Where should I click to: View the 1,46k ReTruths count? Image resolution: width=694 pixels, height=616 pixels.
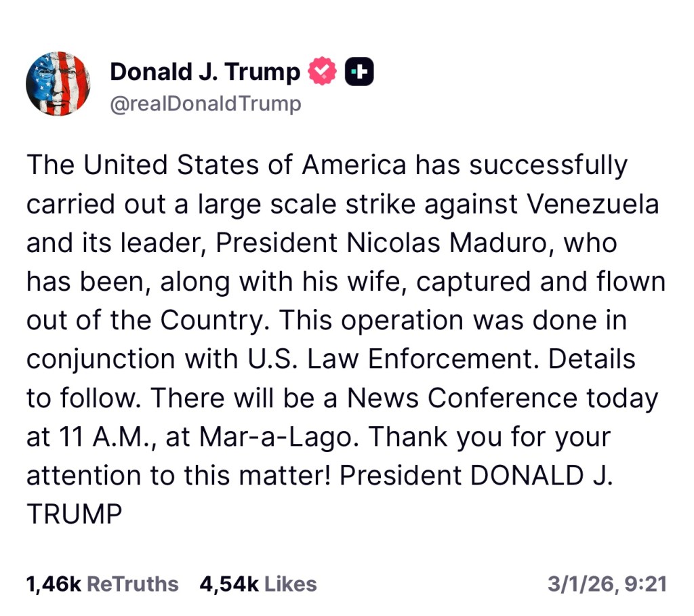pyautogui.click(x=55, y=584)
